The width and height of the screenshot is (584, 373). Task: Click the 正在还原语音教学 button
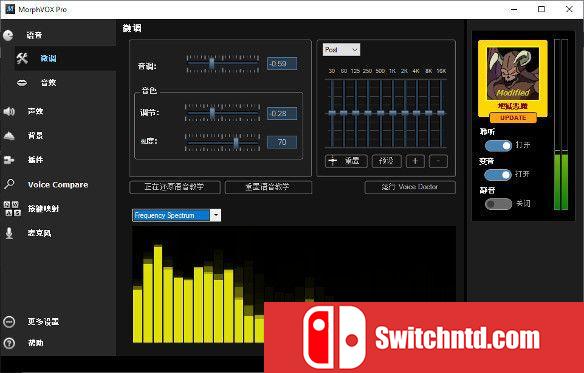point(175,187)
